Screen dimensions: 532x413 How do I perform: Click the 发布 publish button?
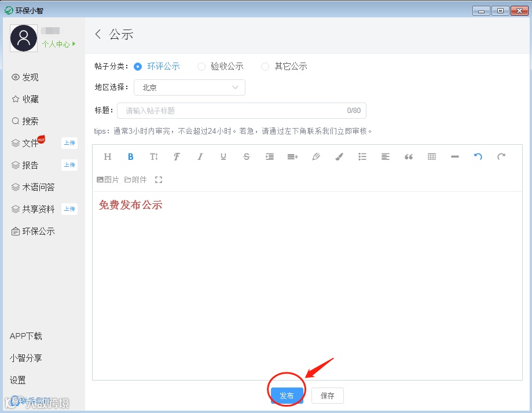click(287, 396)
